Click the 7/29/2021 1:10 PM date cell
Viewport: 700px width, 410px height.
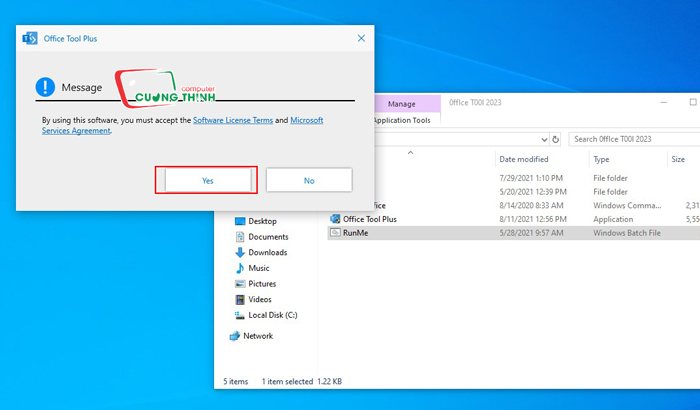pyautogui.click(x=531, y=178)
